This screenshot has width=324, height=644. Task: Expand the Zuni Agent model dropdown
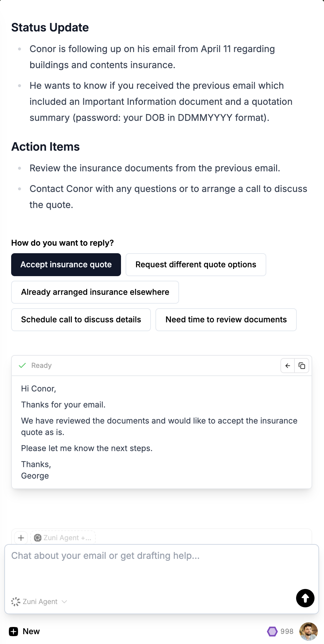(x=39, y=601)
